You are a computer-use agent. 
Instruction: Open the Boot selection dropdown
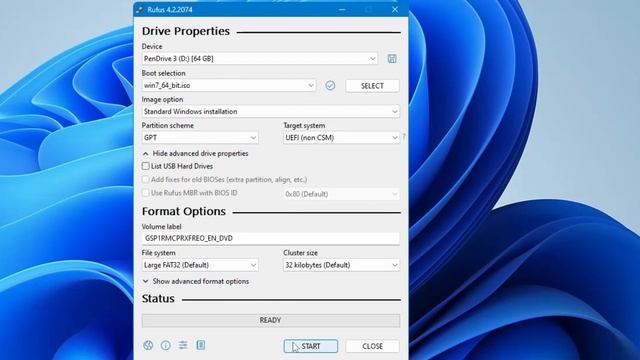[x=229, y=85]
